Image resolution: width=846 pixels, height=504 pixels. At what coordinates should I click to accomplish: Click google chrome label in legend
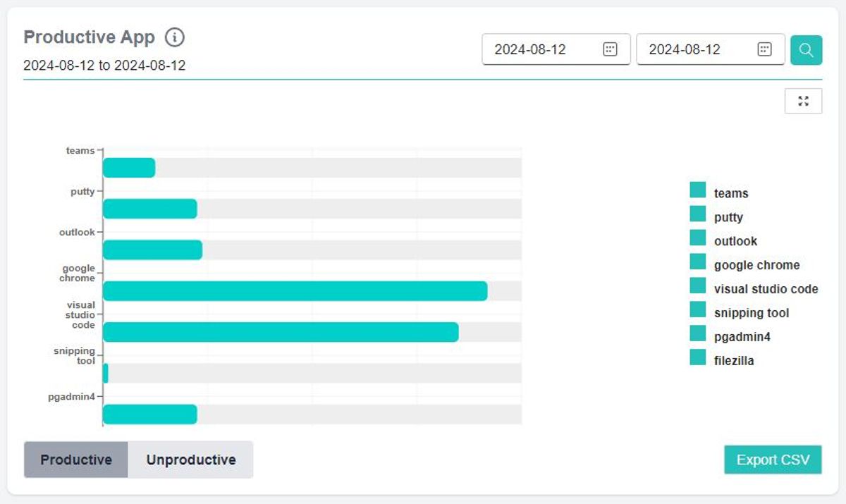pyautogui.click(x=756, y=265)
